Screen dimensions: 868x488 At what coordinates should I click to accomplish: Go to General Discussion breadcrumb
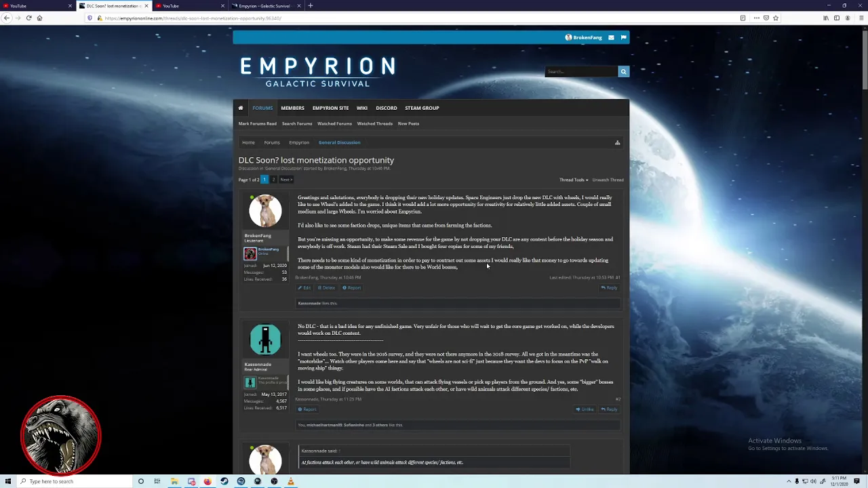pyautogui.click(x=339, y=142)
